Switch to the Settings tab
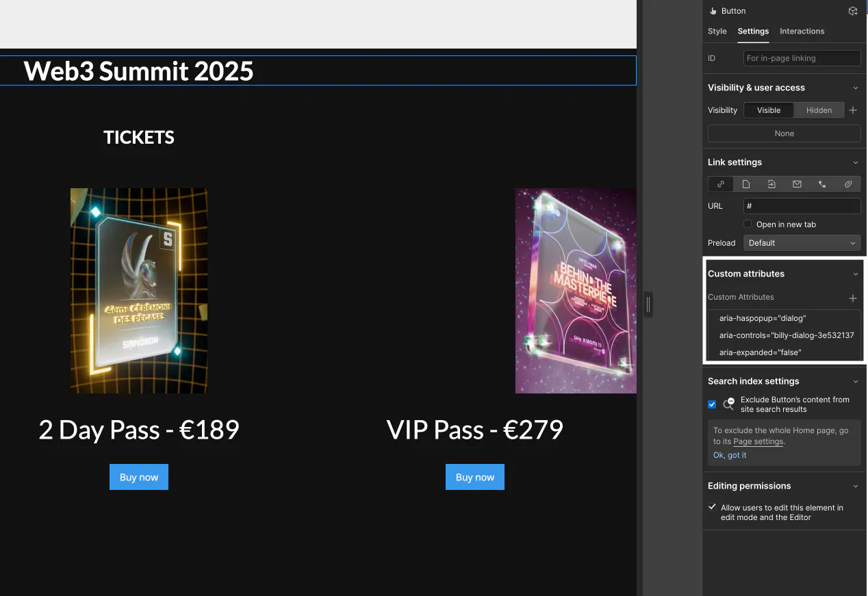Viewport: 868px width, 596px height. pos(753,31)
